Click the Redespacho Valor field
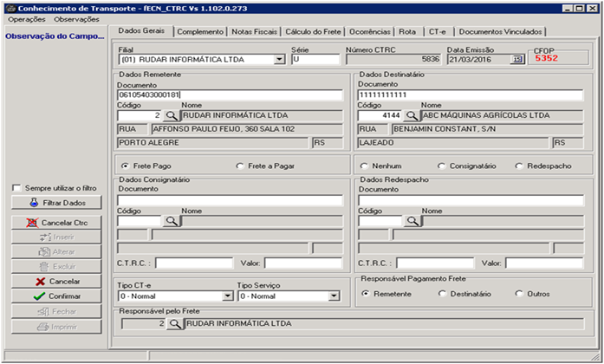 (544, 263)
